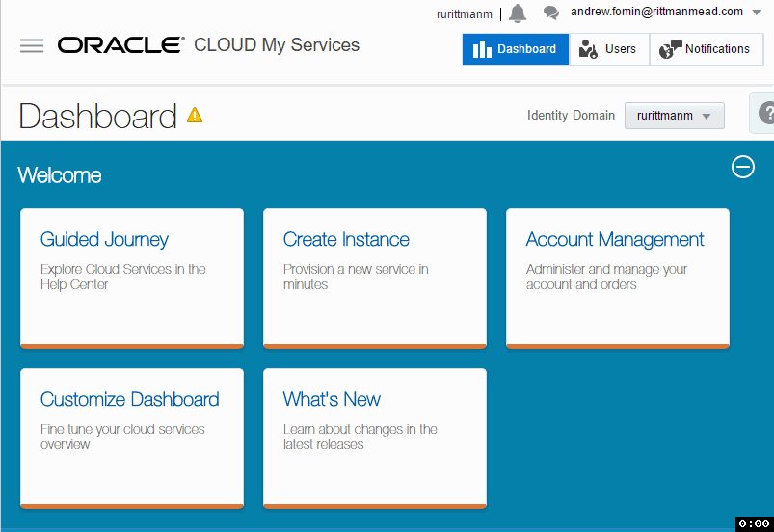The width and height of the screenshot is (774, 532).
Task: Switch to the Users tab
Action: (x=609, y=49)
